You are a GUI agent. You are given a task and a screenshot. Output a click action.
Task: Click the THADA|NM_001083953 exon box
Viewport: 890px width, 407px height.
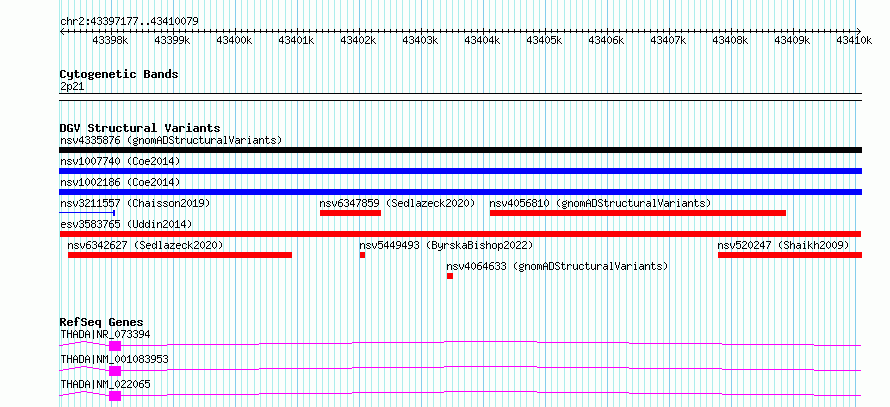pyautogui.click(x=115, y=371)
